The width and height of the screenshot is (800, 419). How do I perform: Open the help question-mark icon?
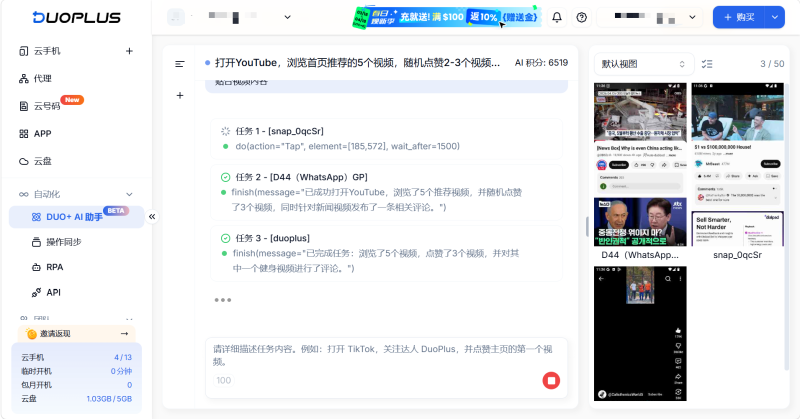coord(581,17)
